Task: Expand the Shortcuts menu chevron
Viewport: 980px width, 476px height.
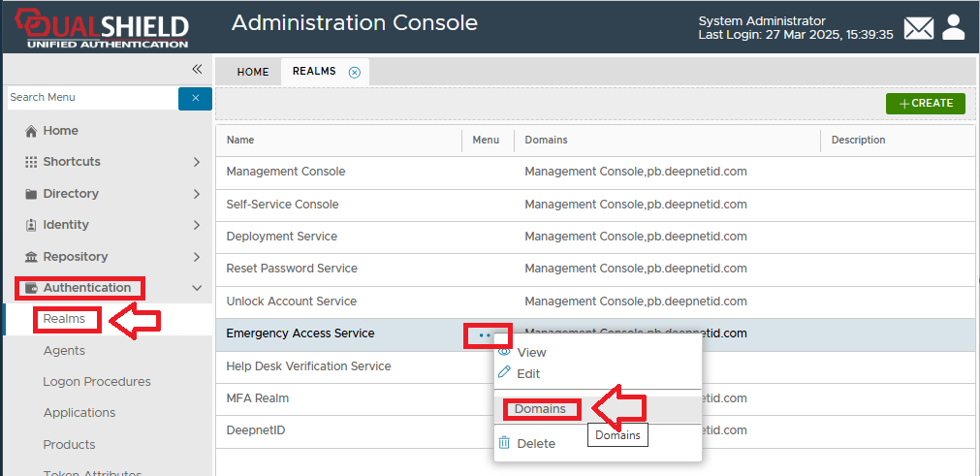Action: pos(197,162)
